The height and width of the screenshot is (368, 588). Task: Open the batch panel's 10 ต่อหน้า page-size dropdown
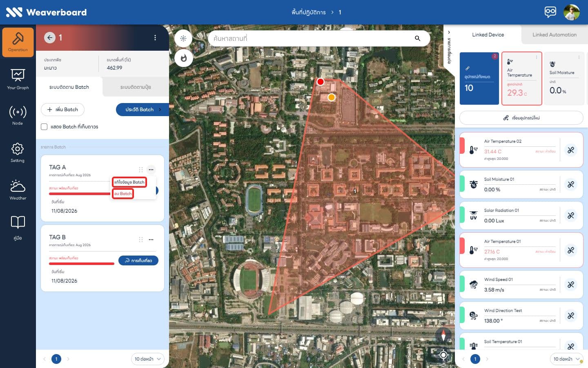[x=147, y=359]
